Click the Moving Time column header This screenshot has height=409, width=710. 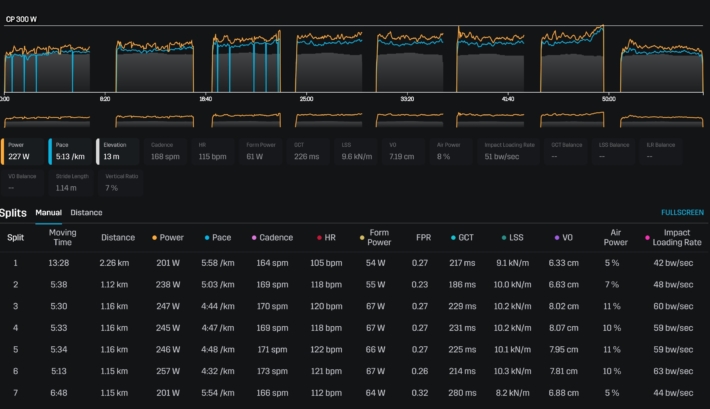[x=62, y=238]
